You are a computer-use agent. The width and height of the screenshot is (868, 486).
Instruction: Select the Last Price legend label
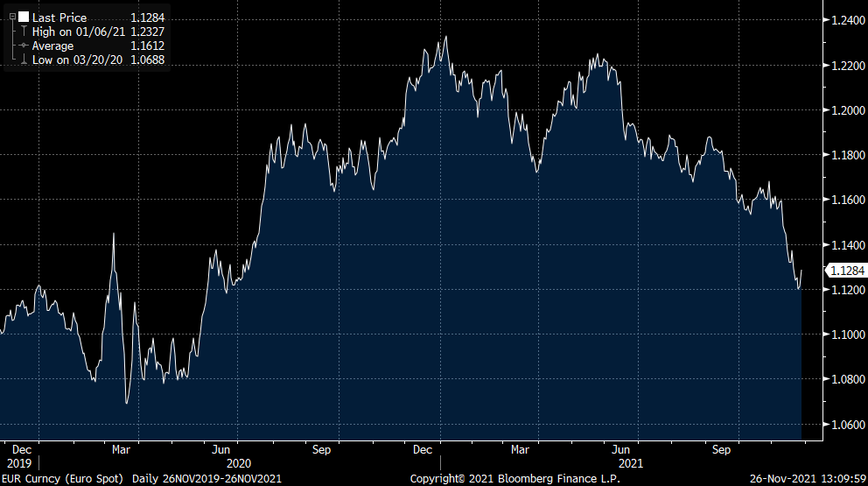(59, 18)
